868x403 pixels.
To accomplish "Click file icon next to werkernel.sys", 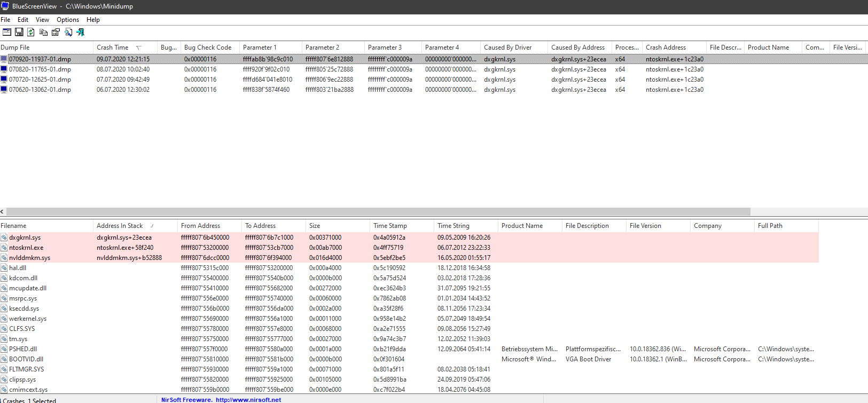I will (4, 319).
